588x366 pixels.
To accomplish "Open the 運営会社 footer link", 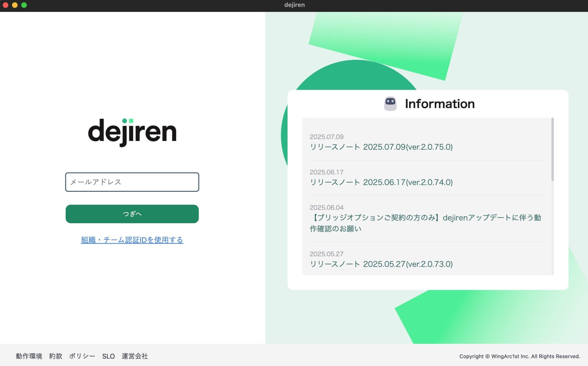I will click(135, 356).
